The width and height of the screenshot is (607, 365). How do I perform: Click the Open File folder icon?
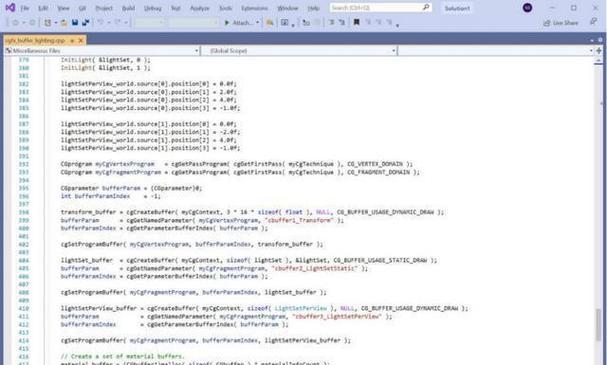point(64,23)
